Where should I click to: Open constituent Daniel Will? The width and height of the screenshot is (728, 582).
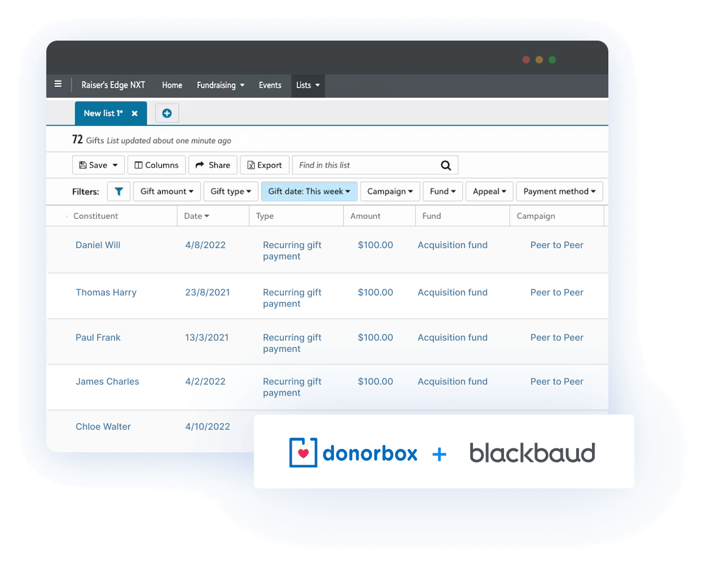point(98,245)
